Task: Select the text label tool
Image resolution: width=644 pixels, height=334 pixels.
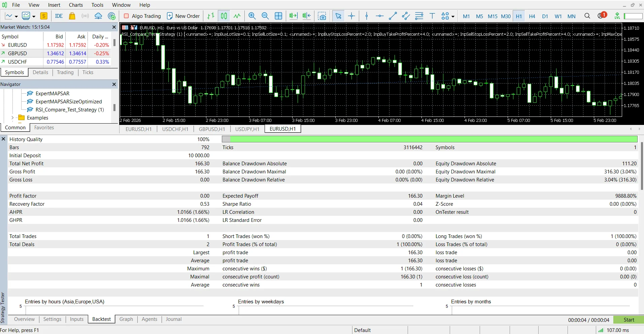Action: pos(432,16)
